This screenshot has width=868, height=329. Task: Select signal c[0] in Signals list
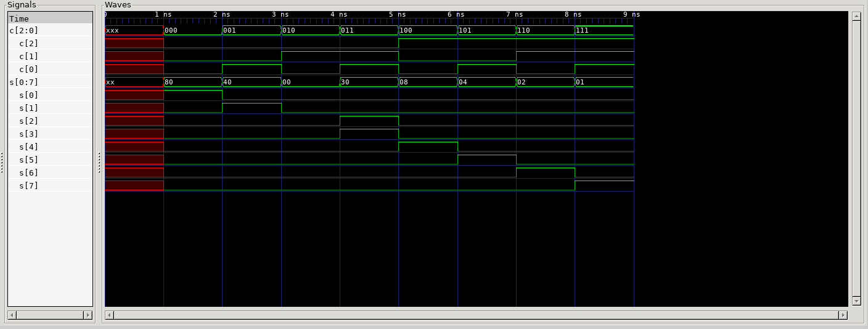click(x=50, y=69)
